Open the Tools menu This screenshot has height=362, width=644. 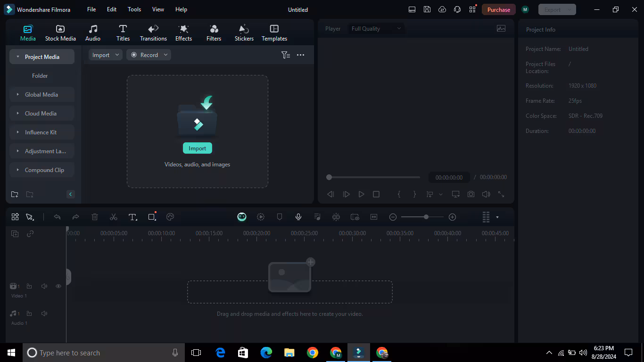pos(134,9)
